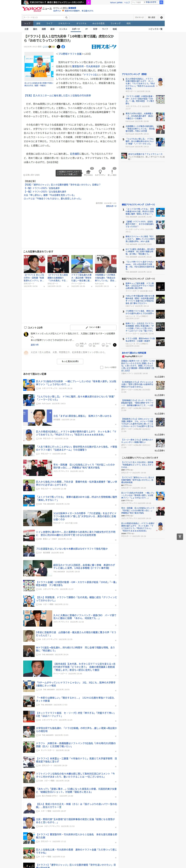Screen dimensions: 186x868
Task: Open related link ドラフト2025／全指名選手
Action: click(42, 188)
